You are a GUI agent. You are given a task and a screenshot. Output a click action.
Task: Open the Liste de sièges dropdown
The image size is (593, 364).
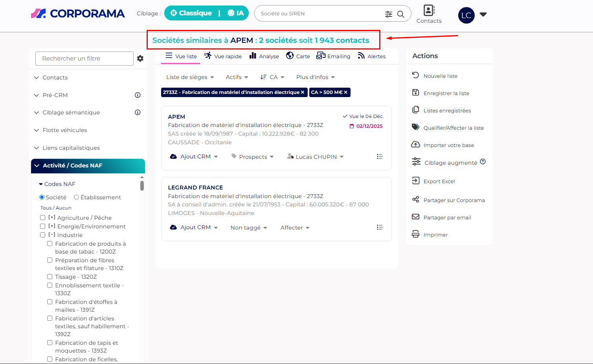190,77
